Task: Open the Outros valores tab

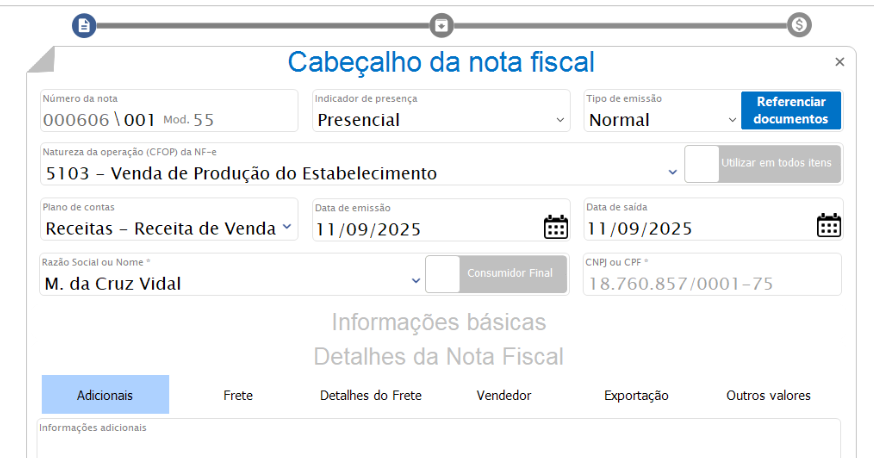Action: (768, 395)
